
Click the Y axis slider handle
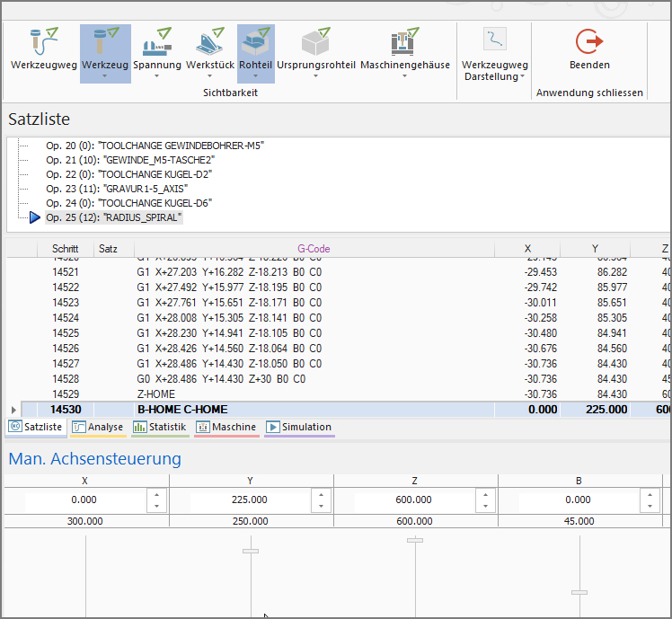coord(251,552)
